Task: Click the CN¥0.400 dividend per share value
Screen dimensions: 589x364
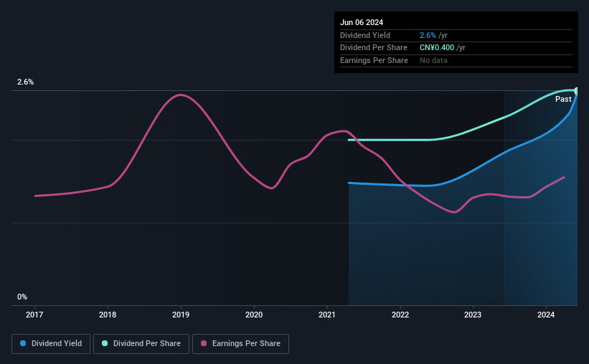Action: 437,48
